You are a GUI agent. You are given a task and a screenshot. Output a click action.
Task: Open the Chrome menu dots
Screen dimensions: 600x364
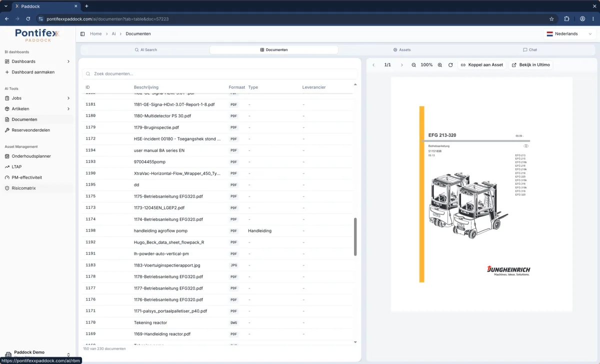click(593, 19)
